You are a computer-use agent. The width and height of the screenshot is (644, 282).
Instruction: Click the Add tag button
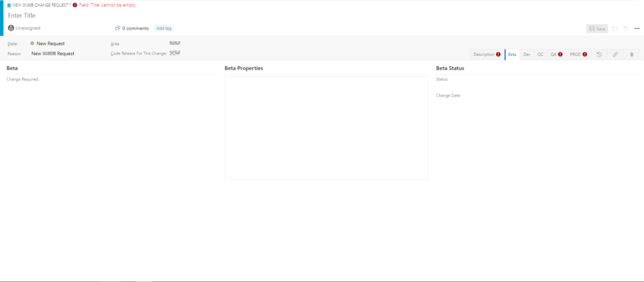(x=164, y=28)
